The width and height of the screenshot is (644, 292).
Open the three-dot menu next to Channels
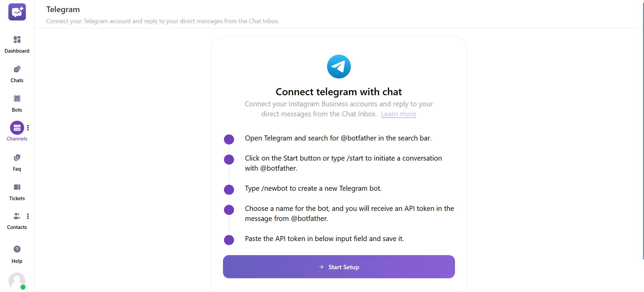pyautogui.click(x=28, y=127)
